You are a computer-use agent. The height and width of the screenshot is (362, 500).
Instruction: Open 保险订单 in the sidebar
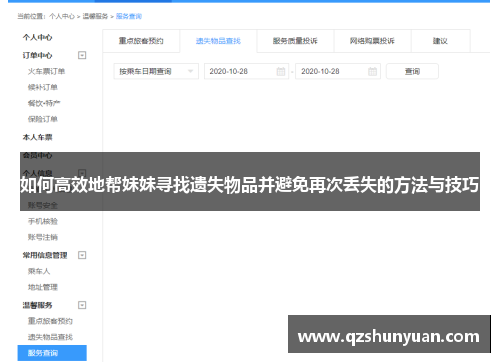(43, 119)
